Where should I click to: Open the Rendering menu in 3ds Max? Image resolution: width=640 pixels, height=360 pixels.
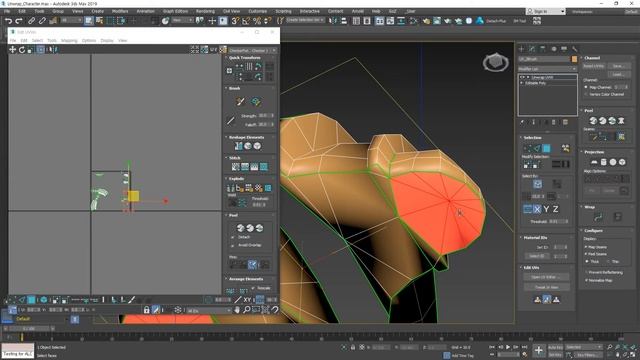pyautogui.click(x=205, y=11)
